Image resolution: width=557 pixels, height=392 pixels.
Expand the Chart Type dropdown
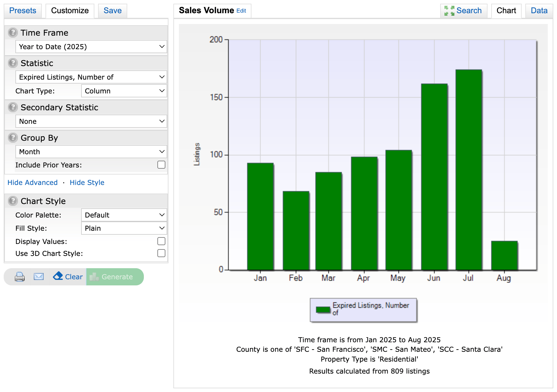pos(124,91)
